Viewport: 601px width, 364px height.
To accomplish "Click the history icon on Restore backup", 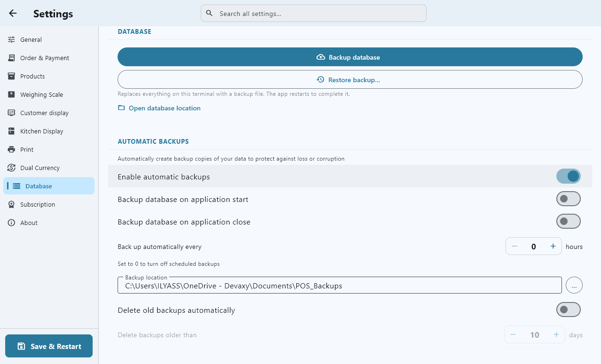I will point(321,80).
